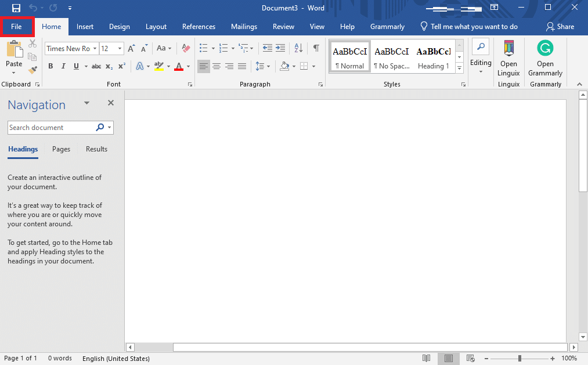This screenshot has width=588, height=365.
Task: Click the zoom slider handle
Action: click(520, 359)
